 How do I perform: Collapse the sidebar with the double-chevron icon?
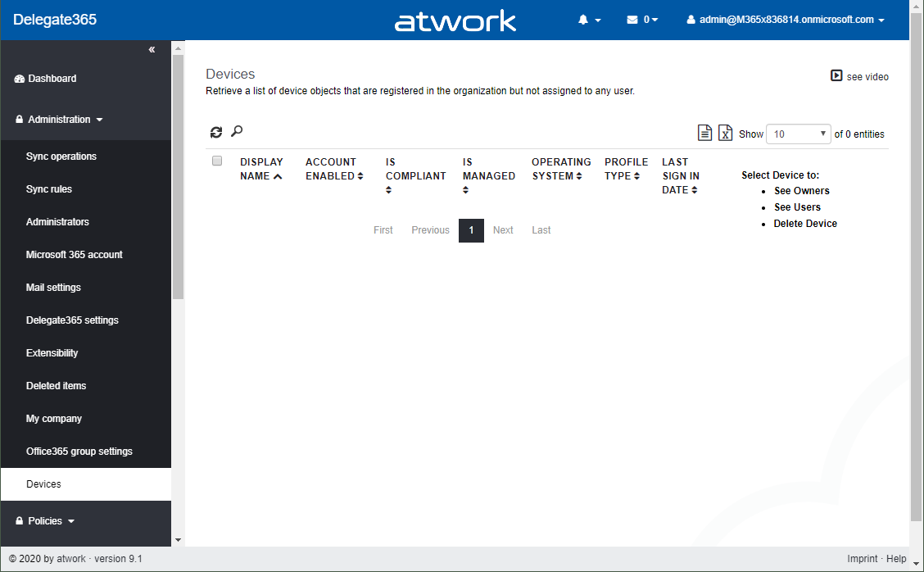(x=152, y=49)
